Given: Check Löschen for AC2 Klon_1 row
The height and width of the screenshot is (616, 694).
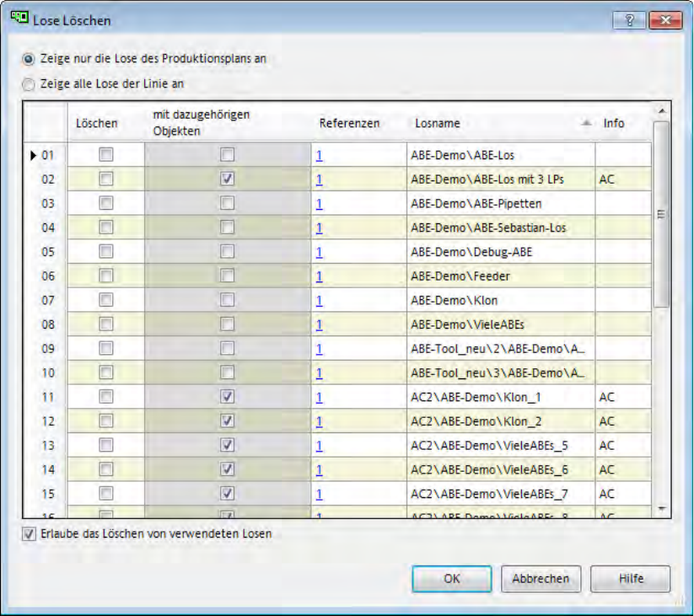Looking at the screenshot, I should click(x=105, y=397).
